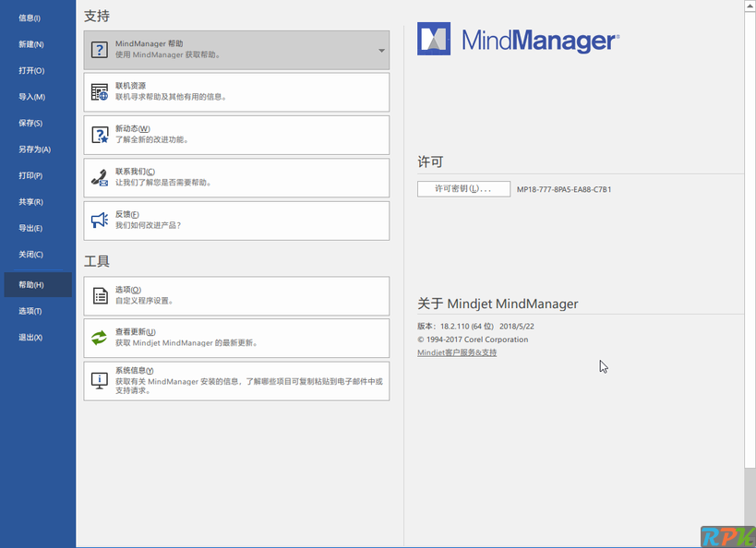Select 打开(O) in the sidebar
The height and width of the screenshot is (548, 756).
click(x=31, y=70)
